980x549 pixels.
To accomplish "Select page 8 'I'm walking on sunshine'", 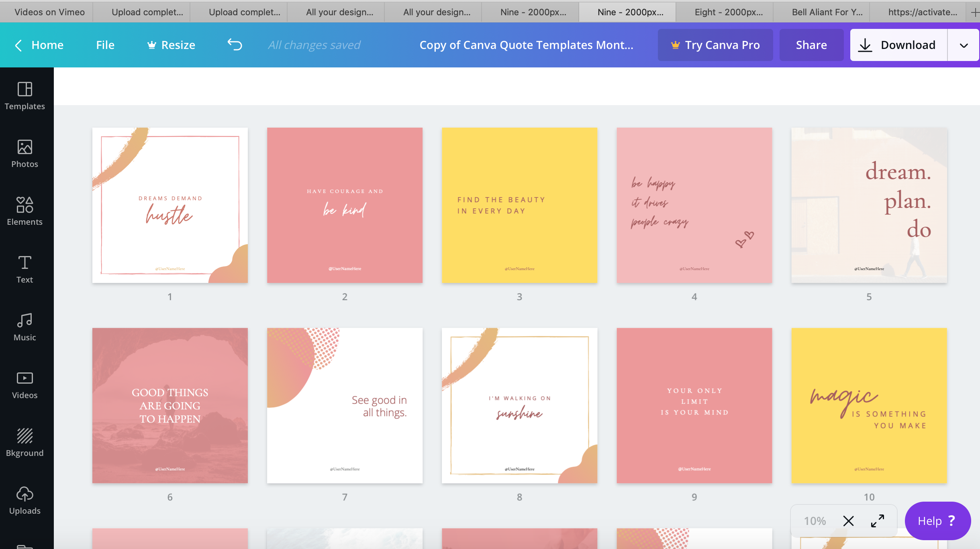I will tap(519, 405).
